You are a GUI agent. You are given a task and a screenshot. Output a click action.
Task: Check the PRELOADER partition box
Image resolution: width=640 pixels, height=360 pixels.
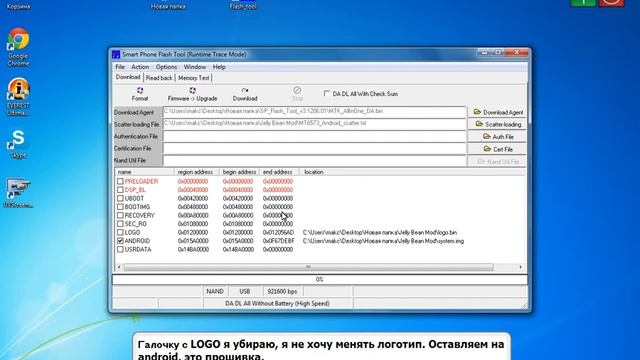click(120, 181)
